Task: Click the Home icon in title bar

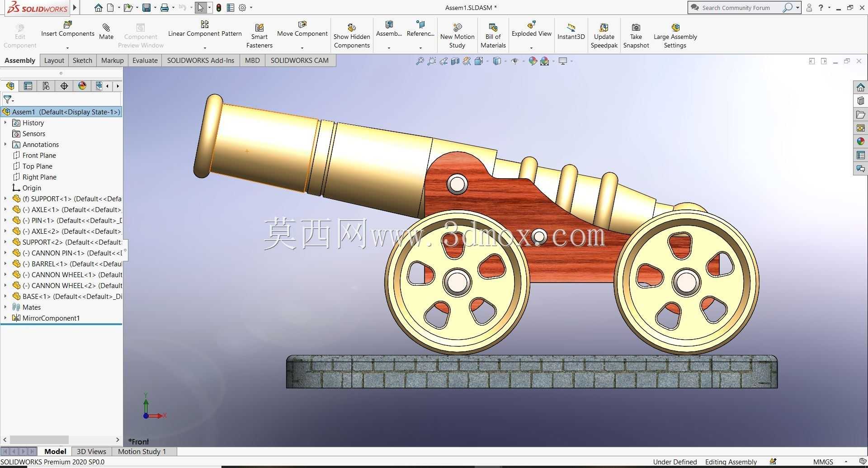Action: [x=98, y=8]
